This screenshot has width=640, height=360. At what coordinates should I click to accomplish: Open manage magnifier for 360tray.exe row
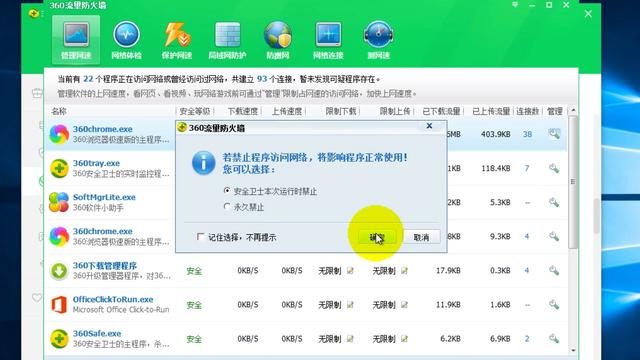point(554,168)
